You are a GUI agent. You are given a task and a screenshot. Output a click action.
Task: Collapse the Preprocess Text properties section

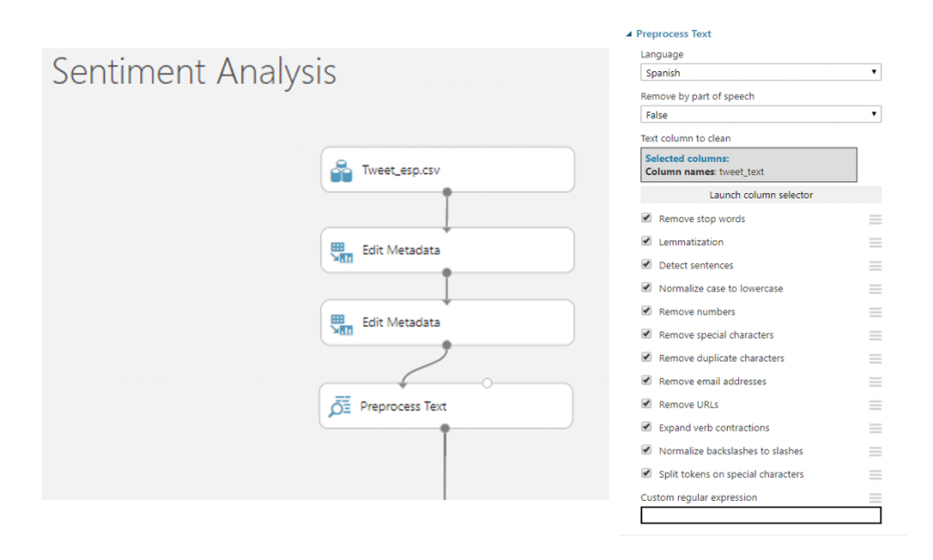click(x=629, y=35)
